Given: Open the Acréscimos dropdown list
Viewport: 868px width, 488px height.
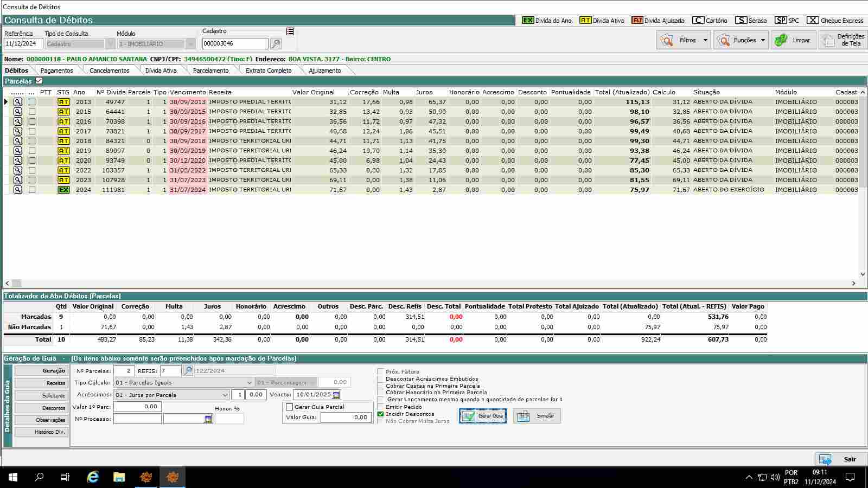Looking at the screenshot, I should tap(225, 395).
